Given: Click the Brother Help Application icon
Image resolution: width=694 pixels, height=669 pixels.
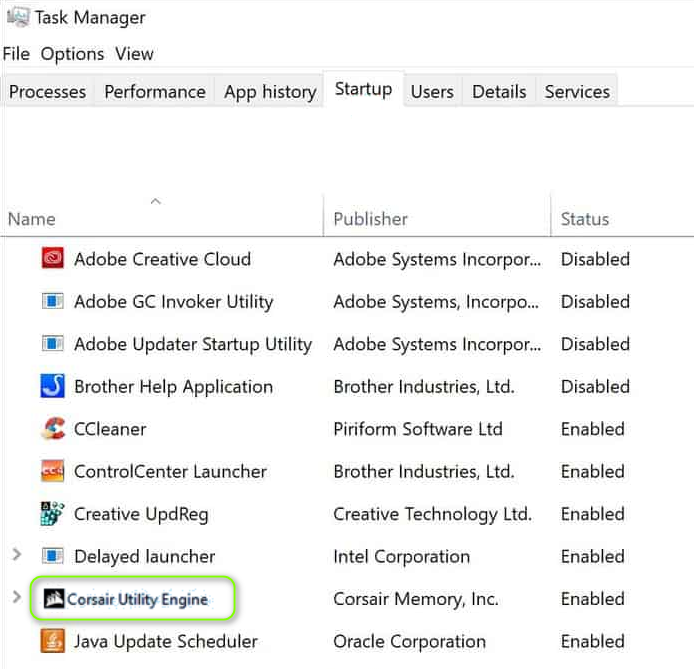Looking at the screenshot, I should [53, 387].
